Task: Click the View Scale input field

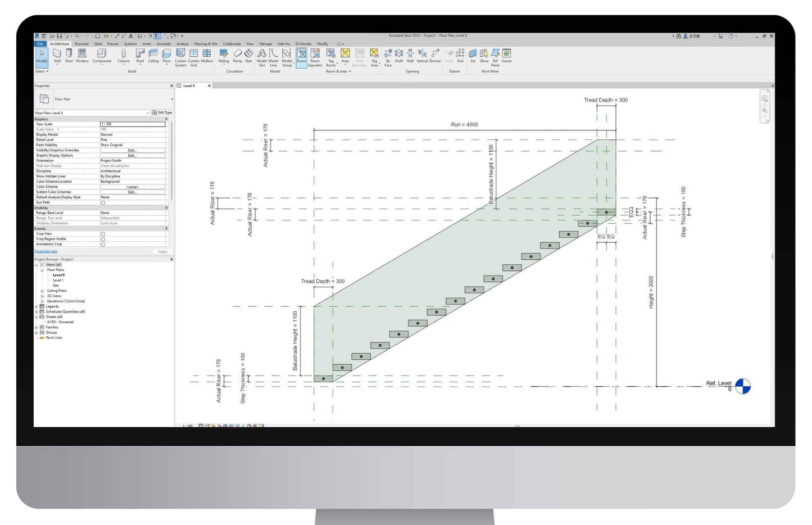Action: (133, 124)
